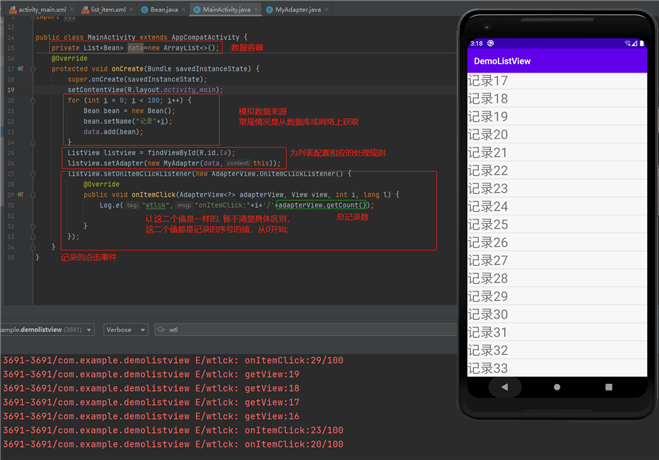Select the MainActivity.java tab

226,9
